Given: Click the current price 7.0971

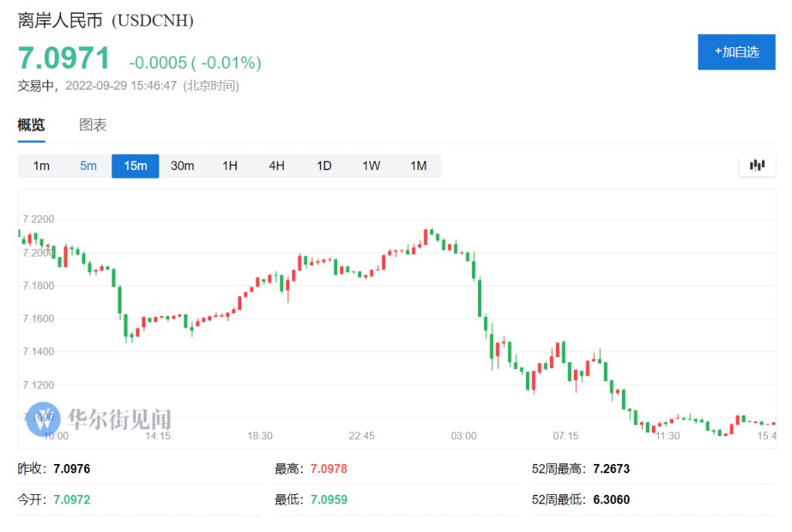Looking at the screenshot, I should pos(64,59).
